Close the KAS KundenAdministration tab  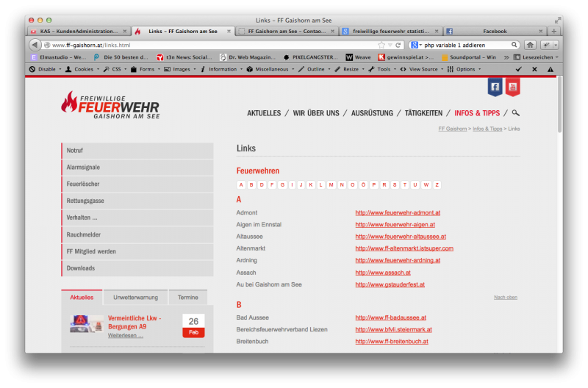pos(125,31)
